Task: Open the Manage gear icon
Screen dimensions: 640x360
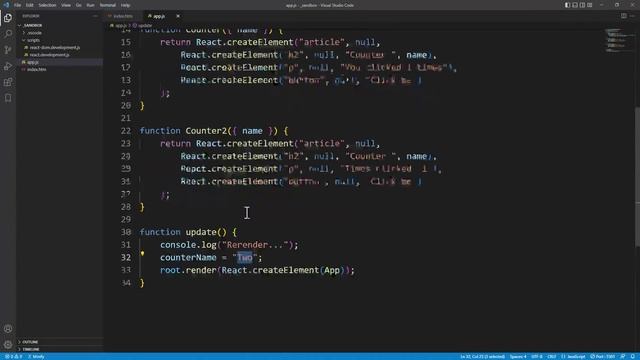Action: pos(8,345)
